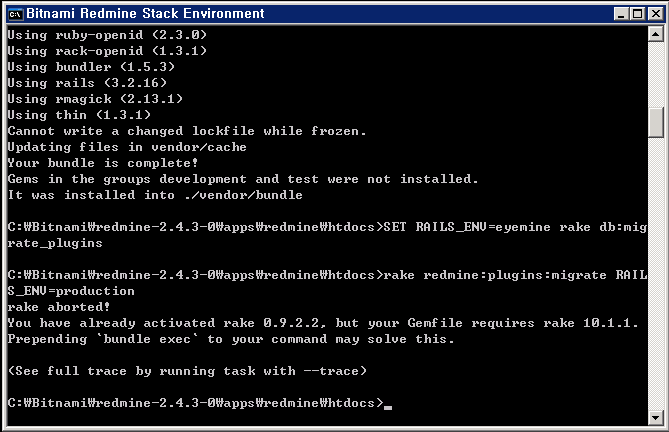Open the console system menu icon
This screenshot has height=432, width=669.
15,14
